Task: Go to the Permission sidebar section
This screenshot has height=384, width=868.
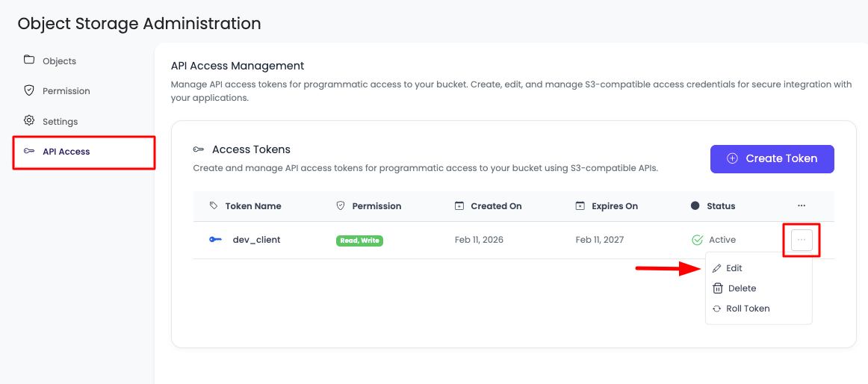Action: pos(66,91)
